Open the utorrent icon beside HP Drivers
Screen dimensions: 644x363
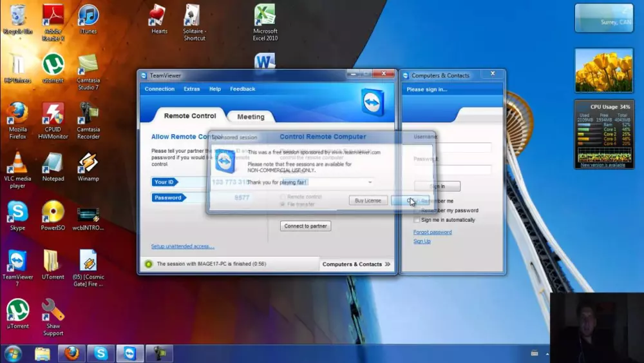click(x=53, y=68)
